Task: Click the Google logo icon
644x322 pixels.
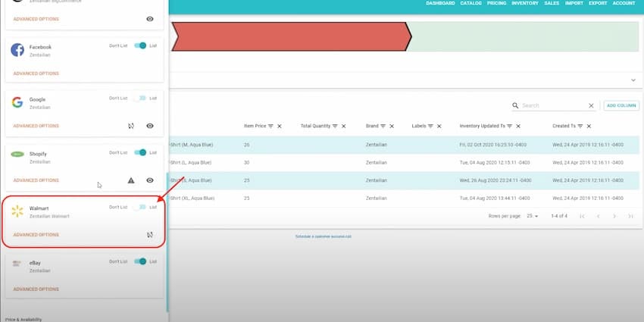Action: click(x=17, y=102)
